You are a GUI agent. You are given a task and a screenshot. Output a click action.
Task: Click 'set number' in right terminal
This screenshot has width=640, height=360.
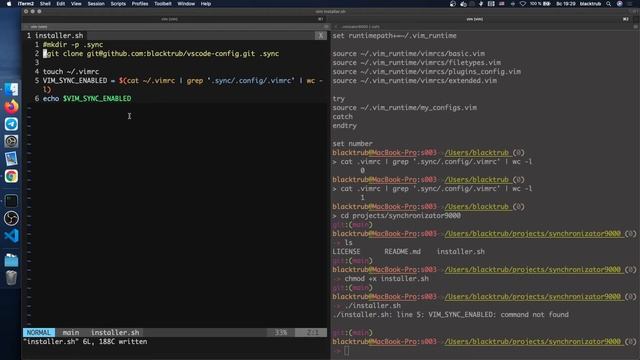(352, 143)
